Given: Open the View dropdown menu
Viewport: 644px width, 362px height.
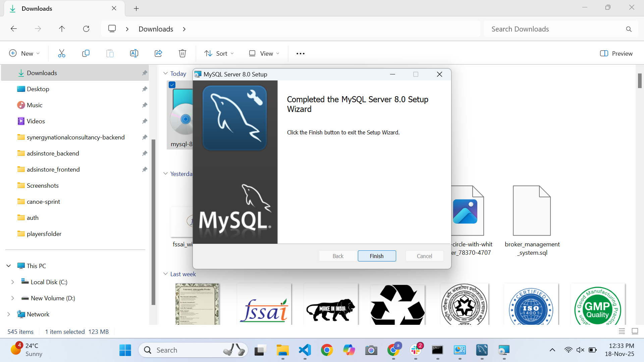Looking at the screenshot, I should pyautogui.click(x=264, y=53).
